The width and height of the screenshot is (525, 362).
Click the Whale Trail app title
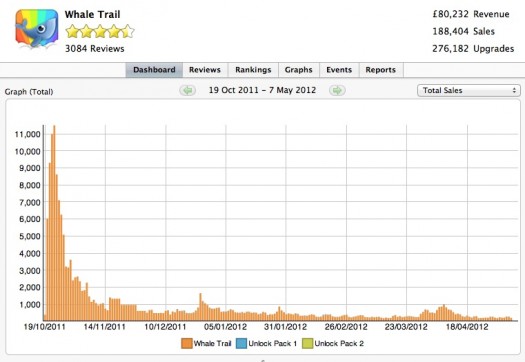click(92, 14)
